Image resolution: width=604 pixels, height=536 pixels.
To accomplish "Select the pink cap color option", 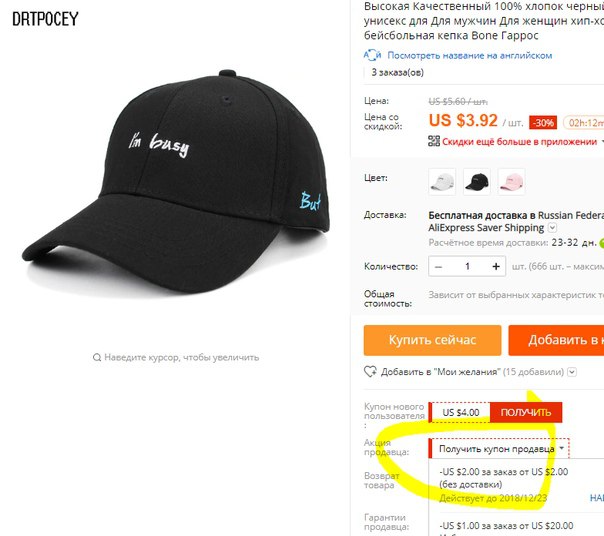I will point(512,181).
